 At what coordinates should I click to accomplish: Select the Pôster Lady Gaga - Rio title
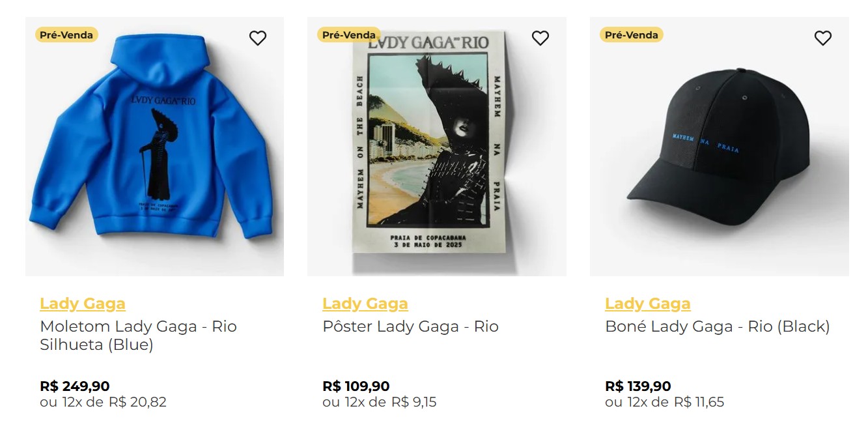410,326
